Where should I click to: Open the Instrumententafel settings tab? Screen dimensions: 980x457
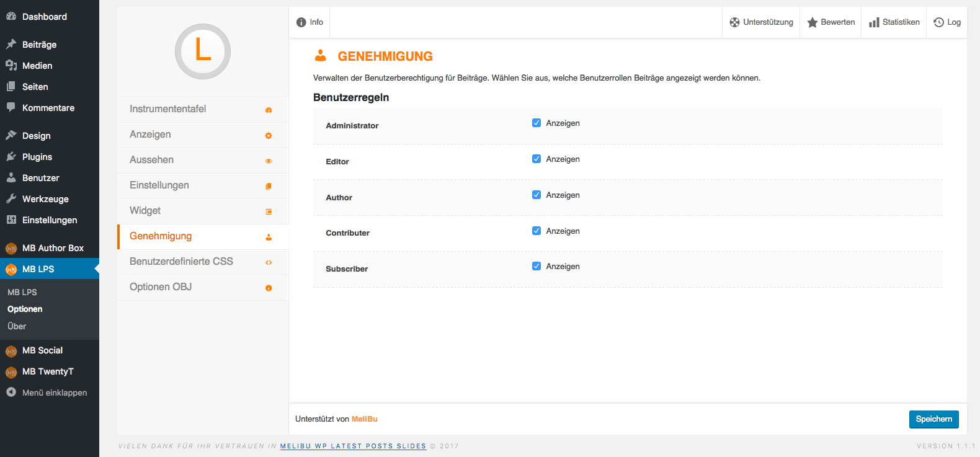[168, 109]
